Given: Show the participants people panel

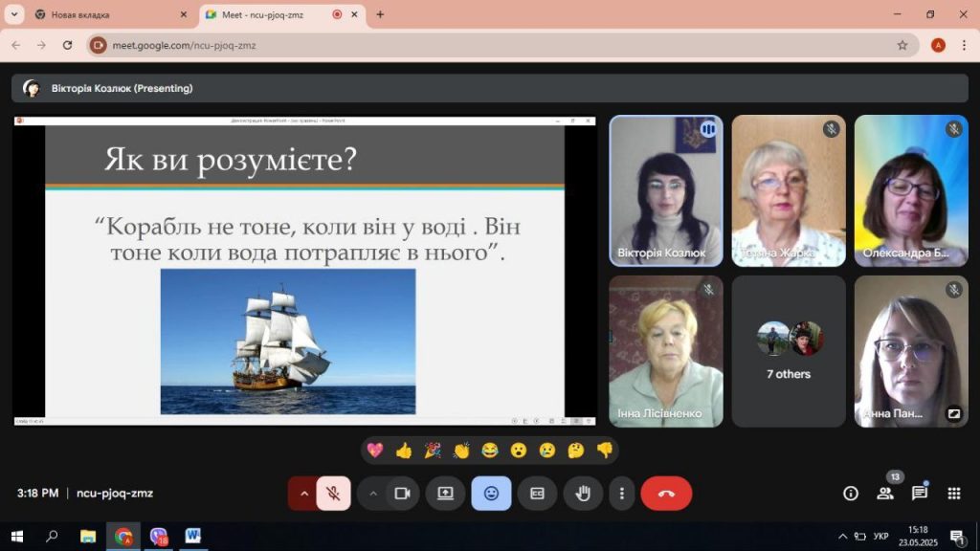Looking at the screenshot, I should pyautogui.click(x=885, y=494).
